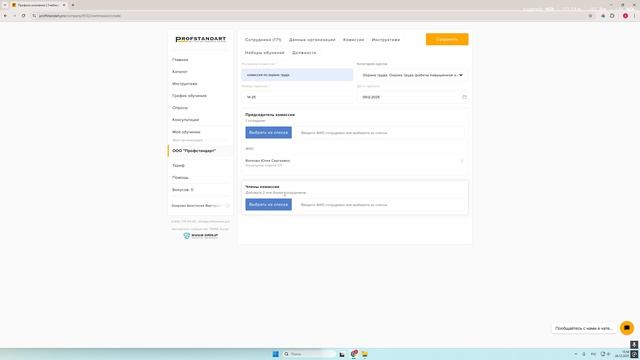
Task: Remove Волкова Юлия Сергеевна from chairman list
Action: (462, 161)
